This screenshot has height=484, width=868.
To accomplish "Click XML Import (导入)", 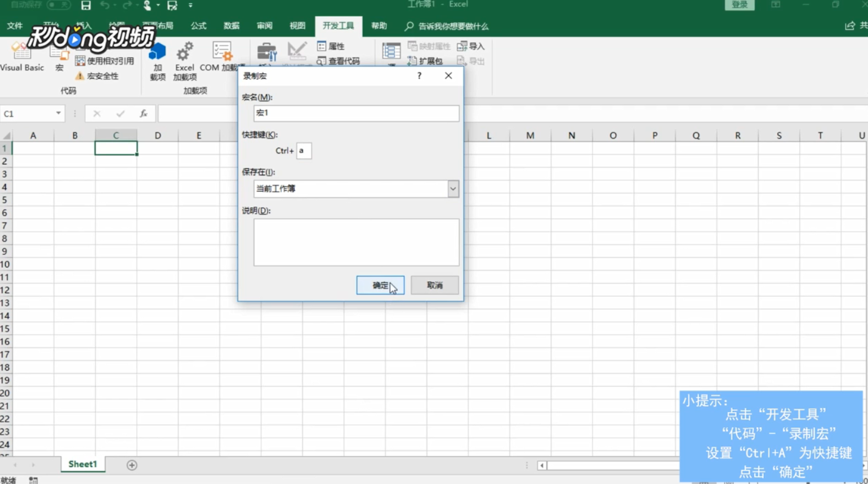I will point(471,46).
